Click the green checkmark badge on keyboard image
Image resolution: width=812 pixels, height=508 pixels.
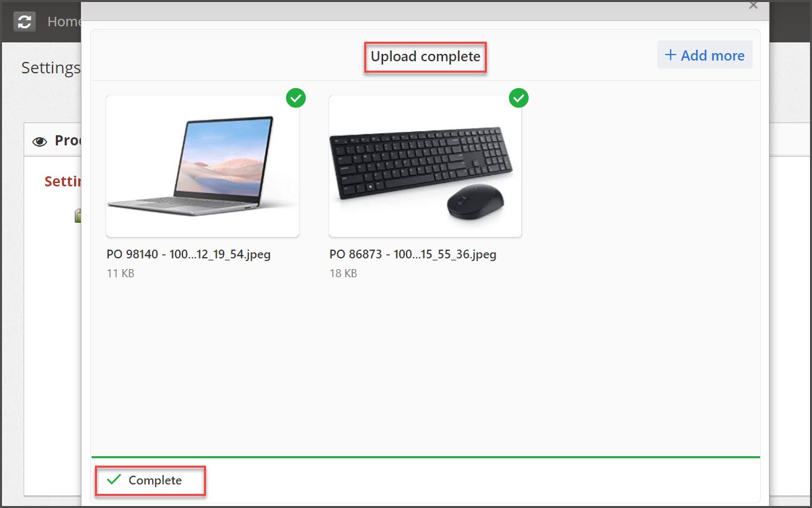(518, 98)
